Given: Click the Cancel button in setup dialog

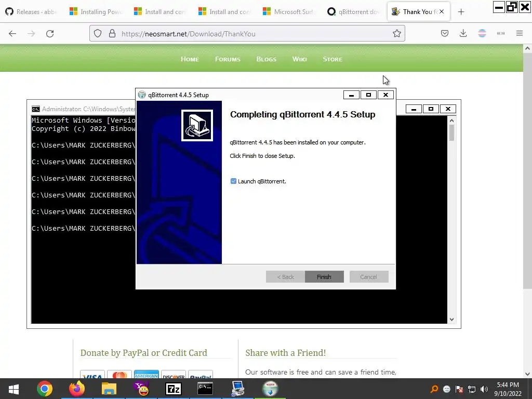Looking at the screenshot, I should [x=369, y=277].
